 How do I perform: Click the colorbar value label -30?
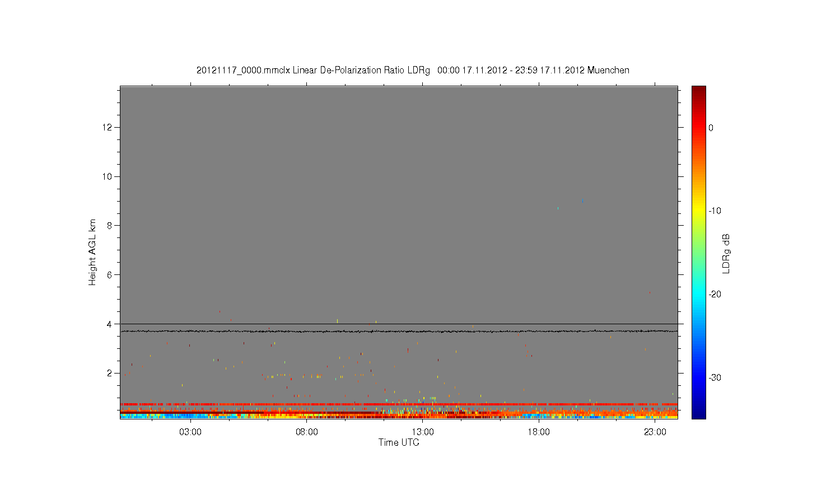(715, 378)
